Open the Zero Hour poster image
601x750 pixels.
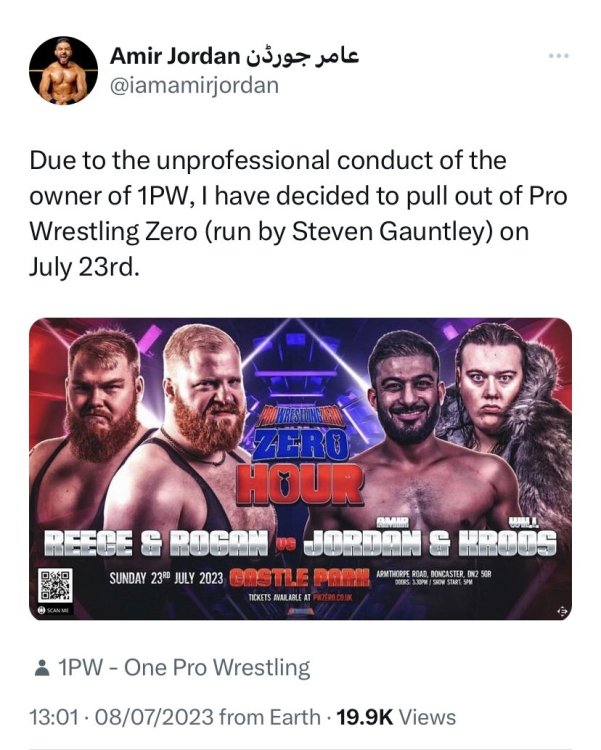[300, 469]
